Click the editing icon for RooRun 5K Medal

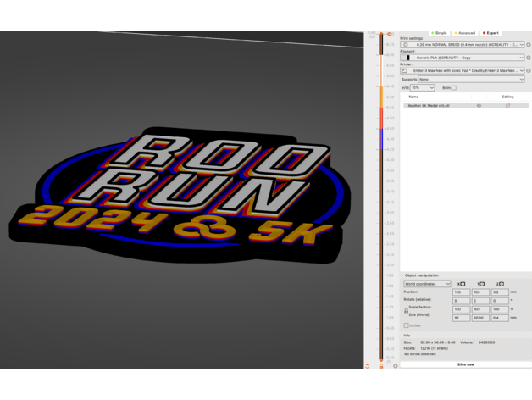tap(507, 106)
